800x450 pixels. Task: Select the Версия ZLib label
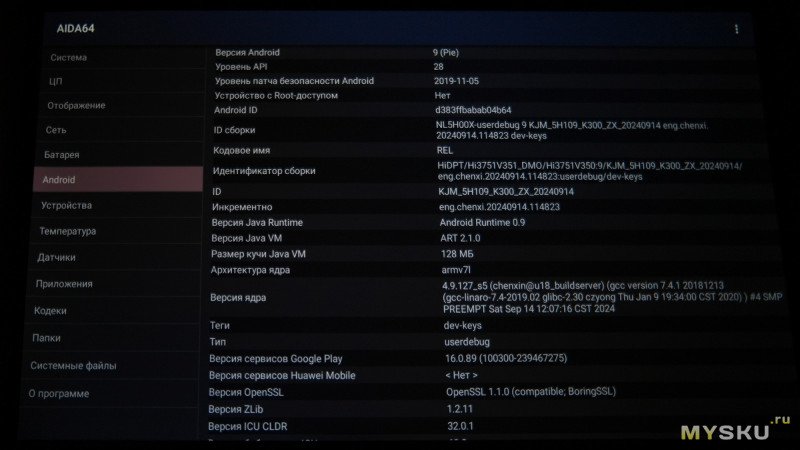[x=235, y=409]
